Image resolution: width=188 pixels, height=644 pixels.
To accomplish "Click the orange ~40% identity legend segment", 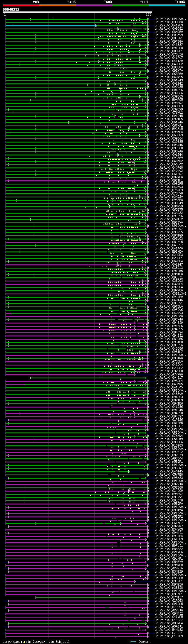I will pos(57,5).
